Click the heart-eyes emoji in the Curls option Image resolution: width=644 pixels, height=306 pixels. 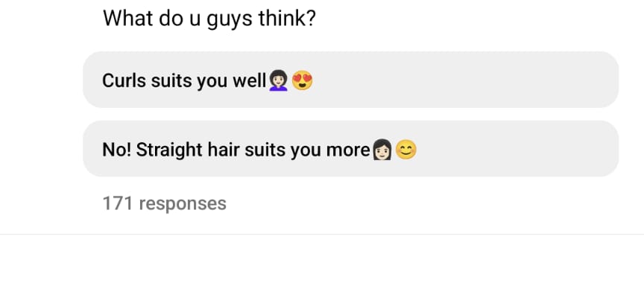(x=302, y=80)
